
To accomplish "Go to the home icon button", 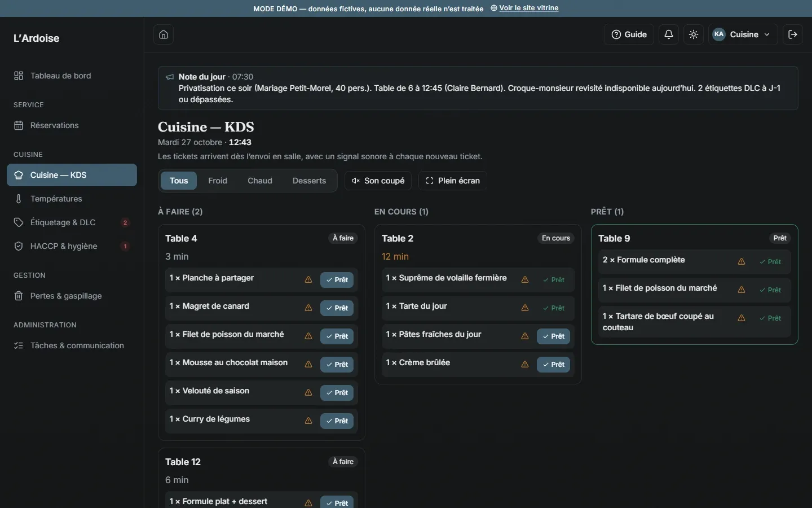I will [164, 34].
